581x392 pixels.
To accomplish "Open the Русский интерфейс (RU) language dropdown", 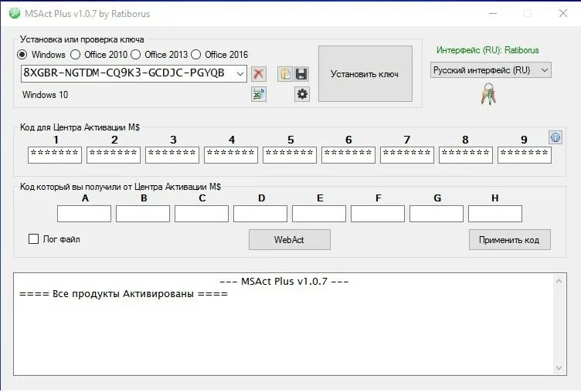I will point(491,70).
